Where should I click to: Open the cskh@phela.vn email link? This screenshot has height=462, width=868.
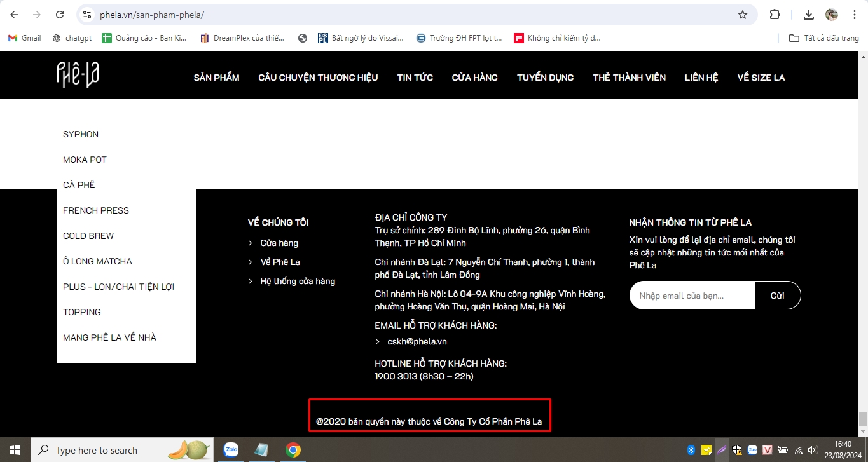(x=418, y=341)
